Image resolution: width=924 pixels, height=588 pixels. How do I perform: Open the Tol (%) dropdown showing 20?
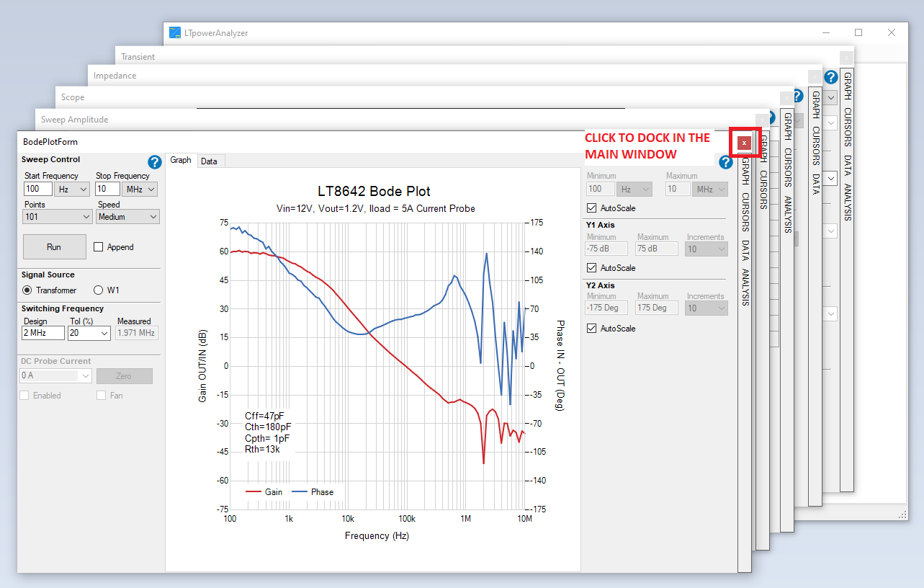coord(89,333)
